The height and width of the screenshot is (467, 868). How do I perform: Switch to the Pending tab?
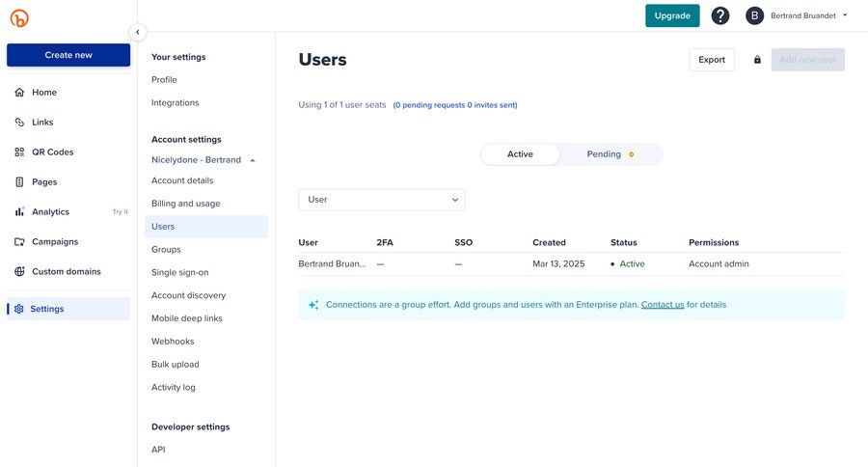point(610,154)
